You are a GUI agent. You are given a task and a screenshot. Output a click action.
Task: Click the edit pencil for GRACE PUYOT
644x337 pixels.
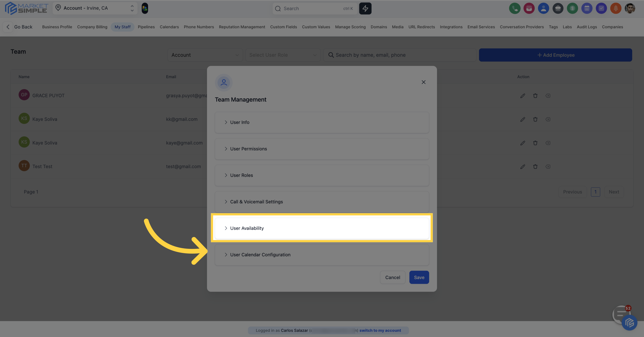click(x=522, y=96)
